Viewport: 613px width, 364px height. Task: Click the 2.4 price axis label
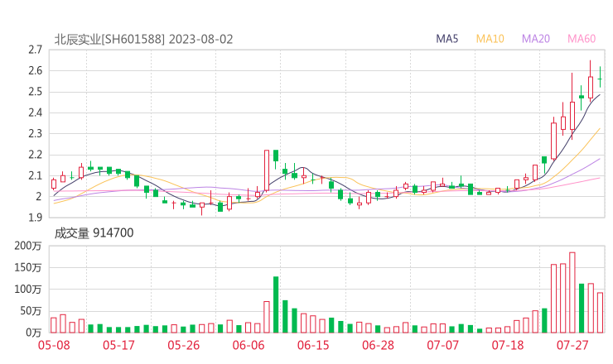35,113
